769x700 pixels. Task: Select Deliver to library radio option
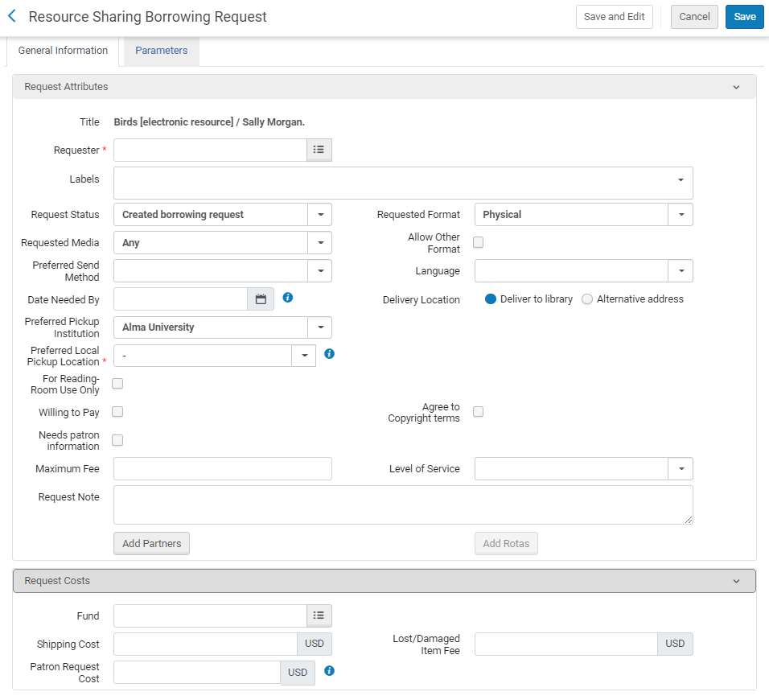tap(491, 299)
